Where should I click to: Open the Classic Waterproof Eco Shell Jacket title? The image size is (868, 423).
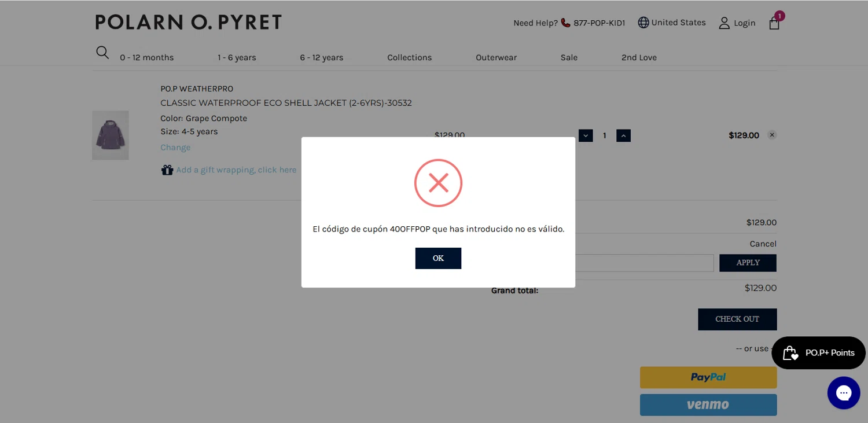286,103
